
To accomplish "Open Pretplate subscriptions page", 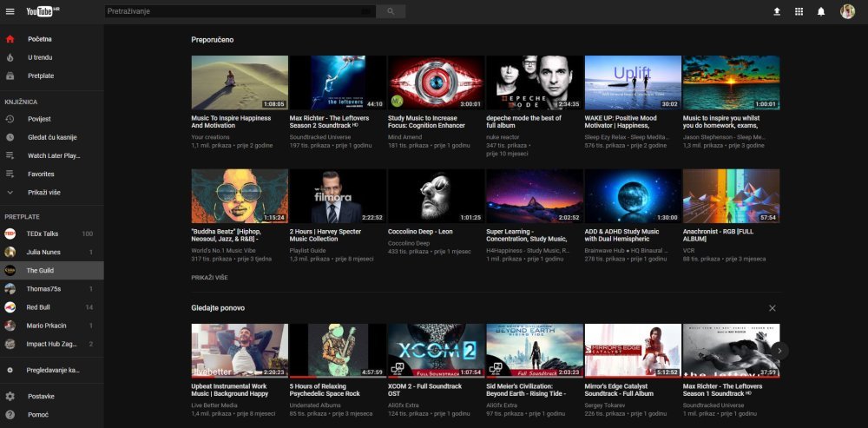I will [x=52, y=76].
